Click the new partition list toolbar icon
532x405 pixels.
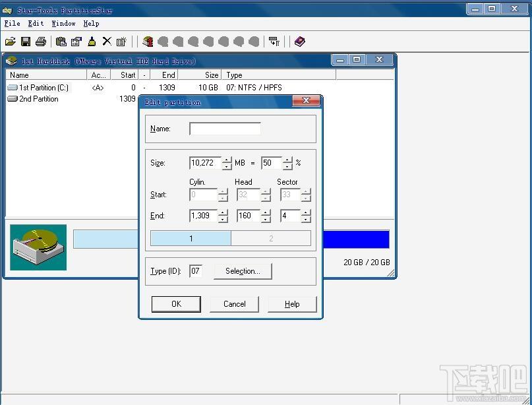click(x=121, y=42)
